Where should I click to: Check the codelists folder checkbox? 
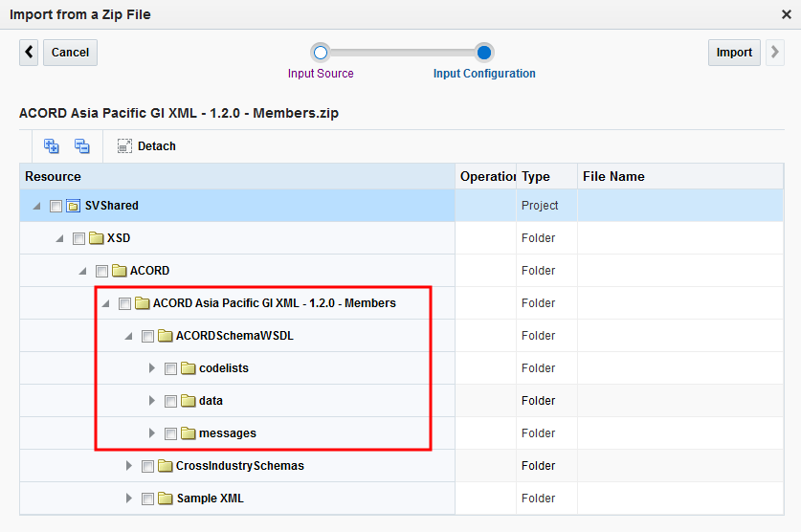[x=170, y=368]
